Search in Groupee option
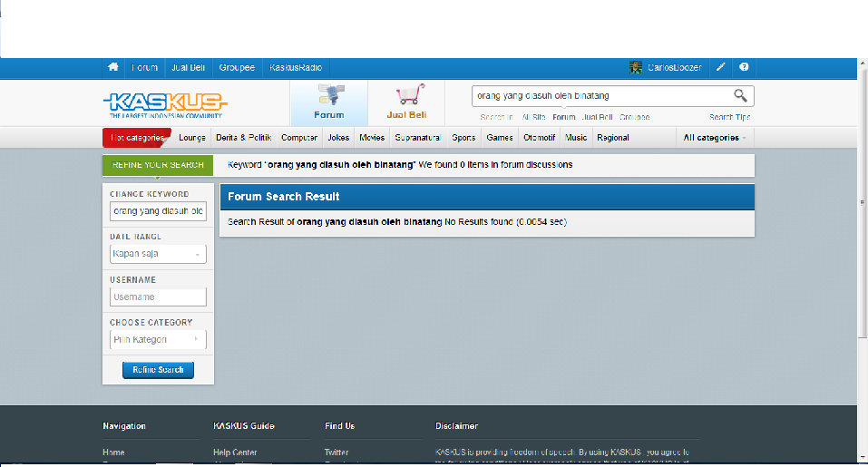Screen dimensions: 868x467 point(634,117)
